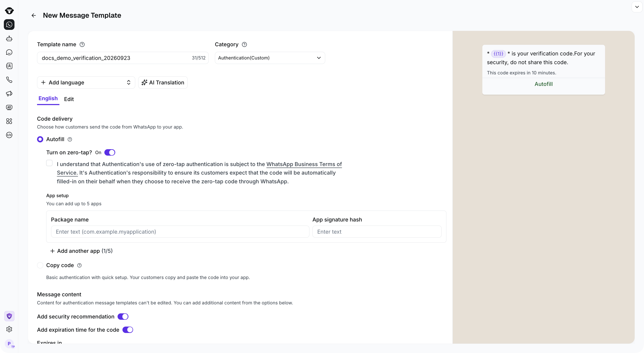Click the monkey logo at sidebar top
The image size is (644, 353).
(x=9, y=11)
